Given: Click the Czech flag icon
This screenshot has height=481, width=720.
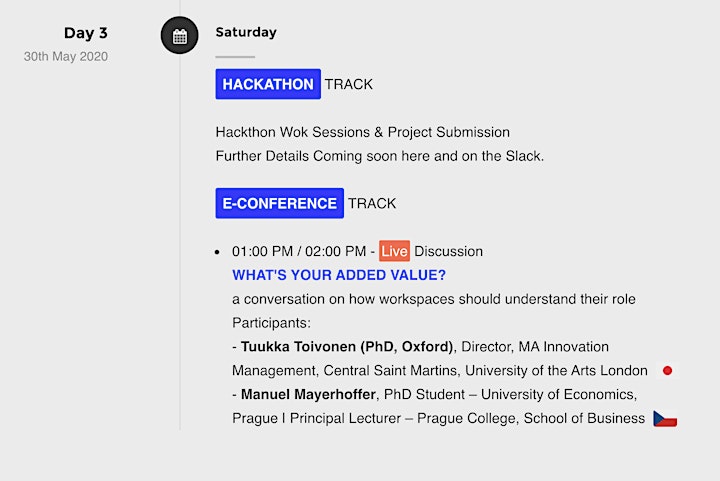Looking at the screenshot, I should tap(665, 419).
